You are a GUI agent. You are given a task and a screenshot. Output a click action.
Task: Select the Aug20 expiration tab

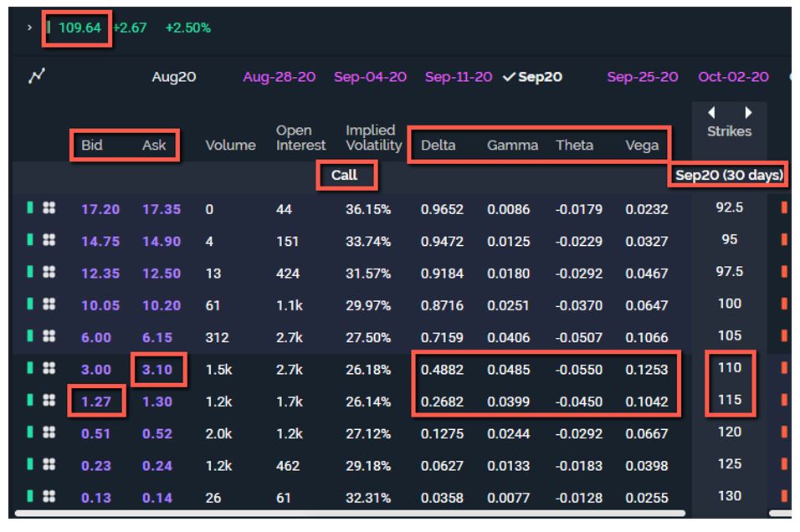[x=173, y=77]
